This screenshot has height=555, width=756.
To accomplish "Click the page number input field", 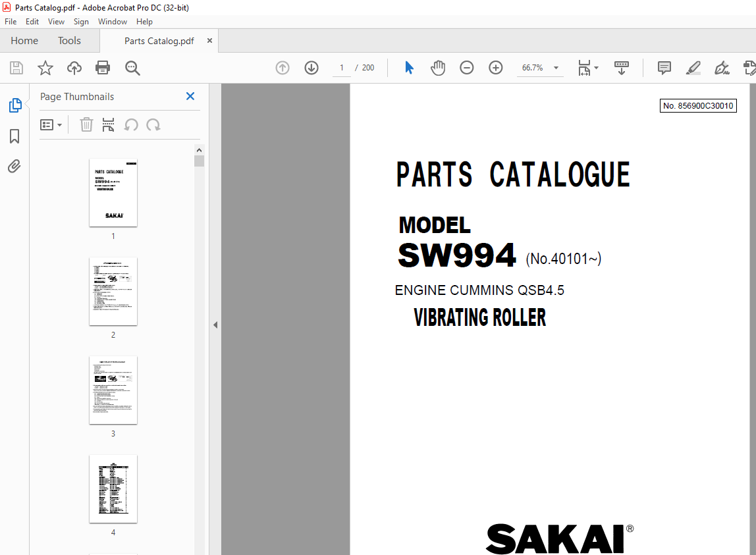I will tap(342, 68).
